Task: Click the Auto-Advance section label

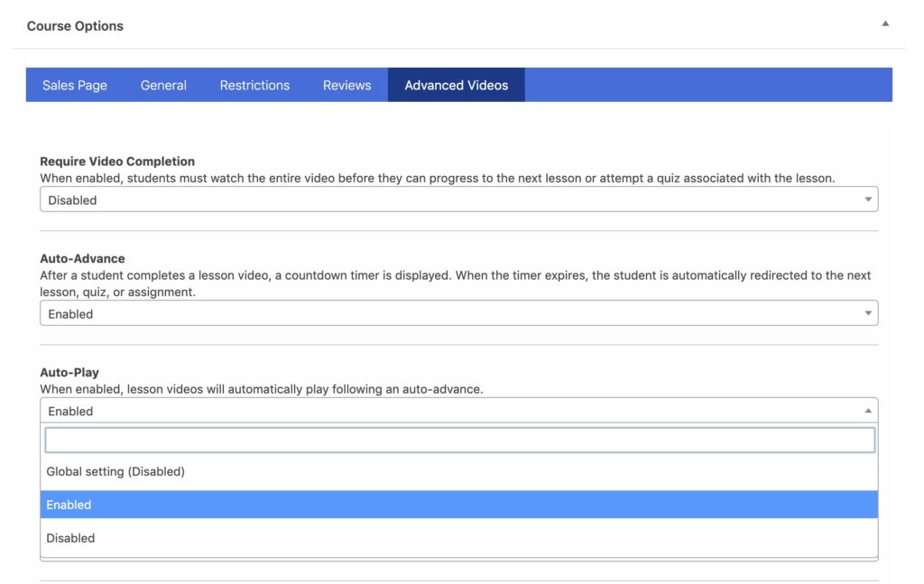Action: pos(82,258)
